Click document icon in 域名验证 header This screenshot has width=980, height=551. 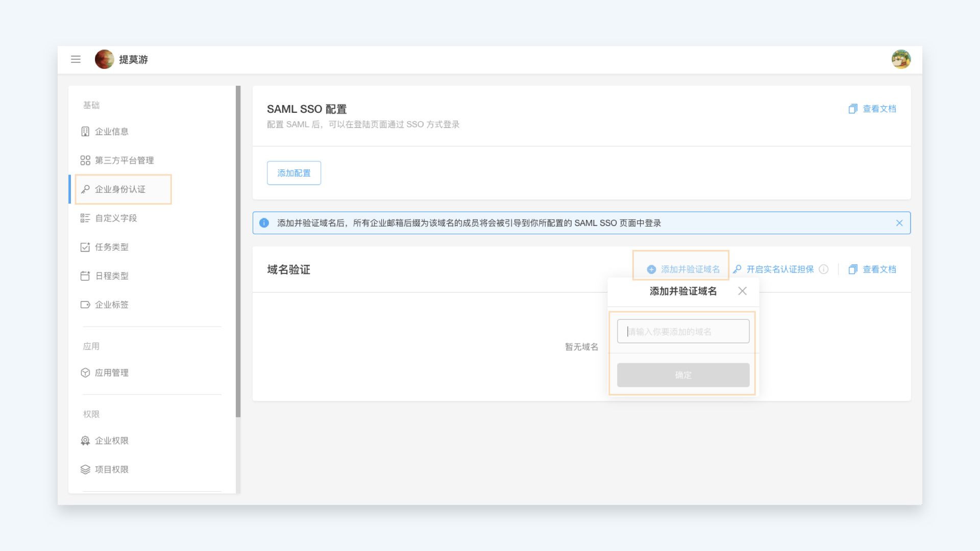[852, 269]
